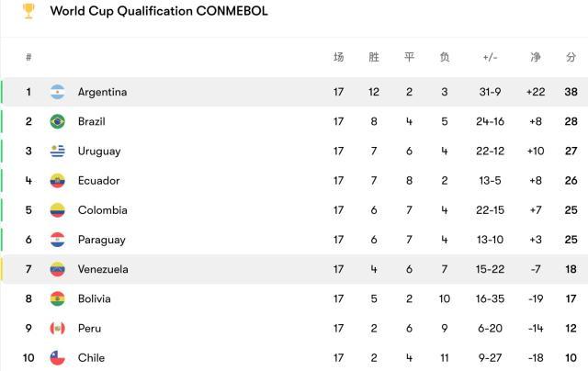Screen dimensions: 588x371
Task: Sort by the 分 points column header
Action: point(571,57)
